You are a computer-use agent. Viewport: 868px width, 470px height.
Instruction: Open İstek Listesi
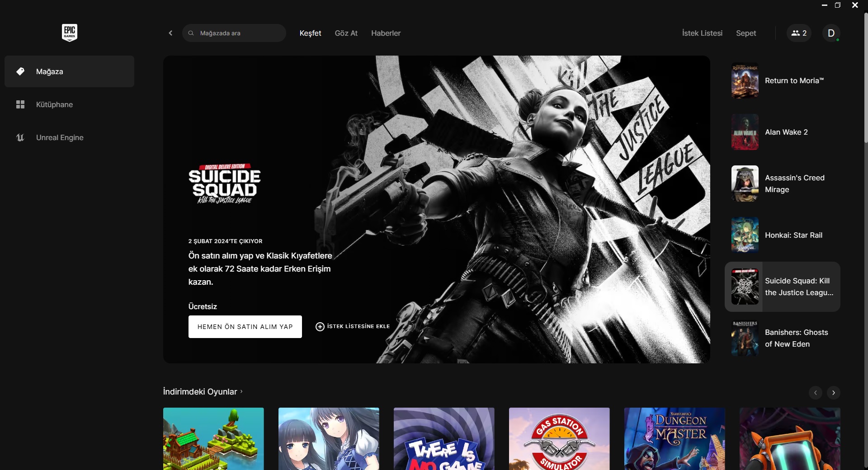tap(702, 33)
